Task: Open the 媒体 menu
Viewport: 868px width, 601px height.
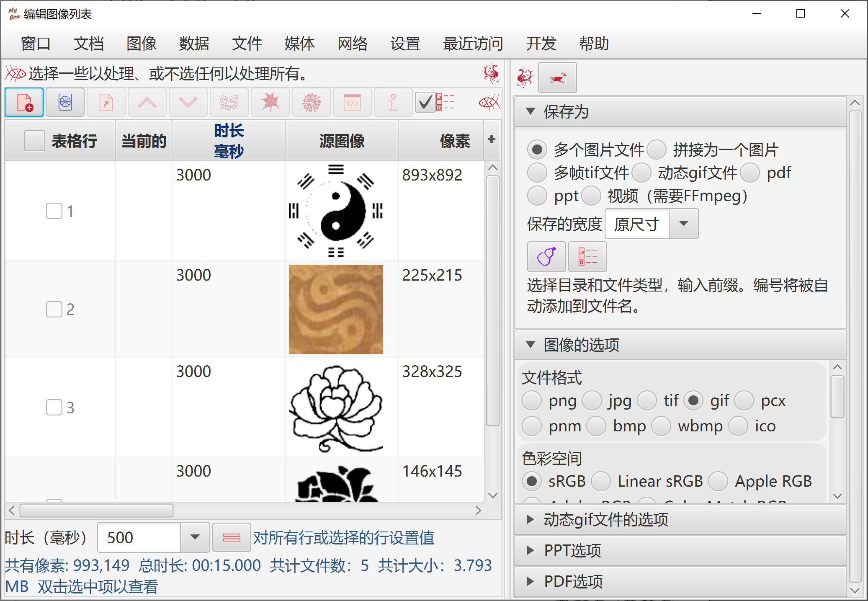Action: [299, 44]
